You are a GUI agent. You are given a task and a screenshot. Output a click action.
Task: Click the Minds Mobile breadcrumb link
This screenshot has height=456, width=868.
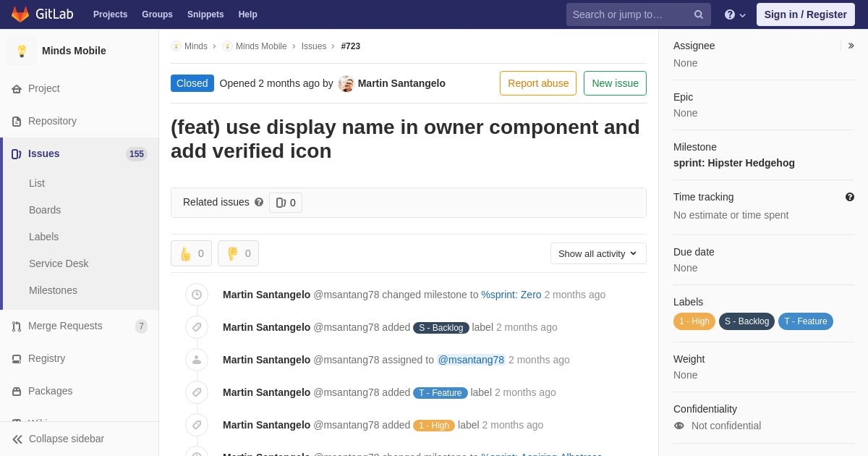pos(261,46)
